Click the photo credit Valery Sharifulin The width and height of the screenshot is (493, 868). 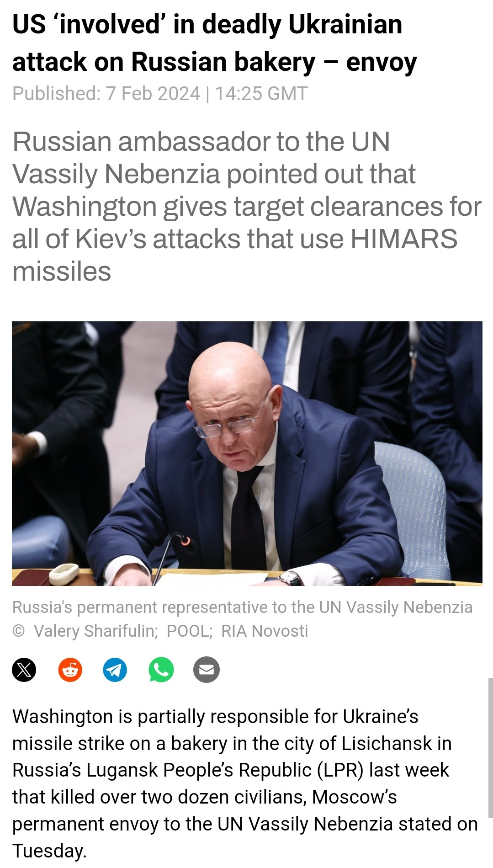click(x=95, y=631)
